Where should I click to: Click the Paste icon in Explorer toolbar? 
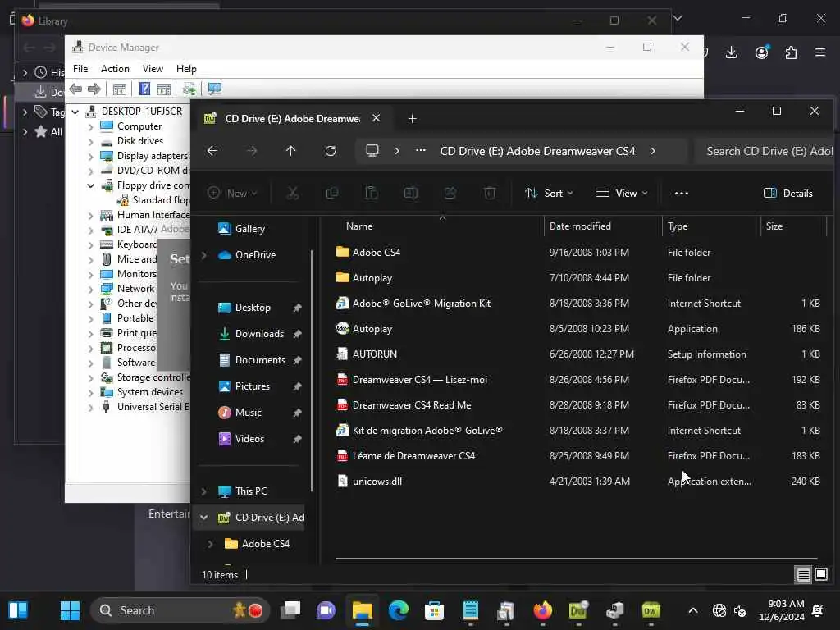tap(372, 193)
